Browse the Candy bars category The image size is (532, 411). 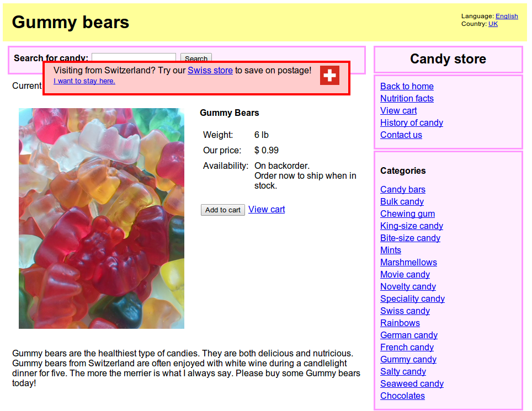403,190
